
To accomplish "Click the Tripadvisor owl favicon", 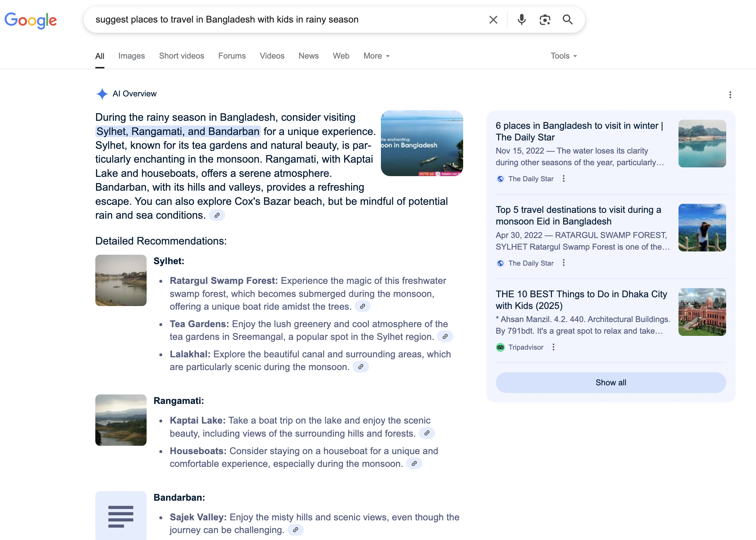I will 501,347.
